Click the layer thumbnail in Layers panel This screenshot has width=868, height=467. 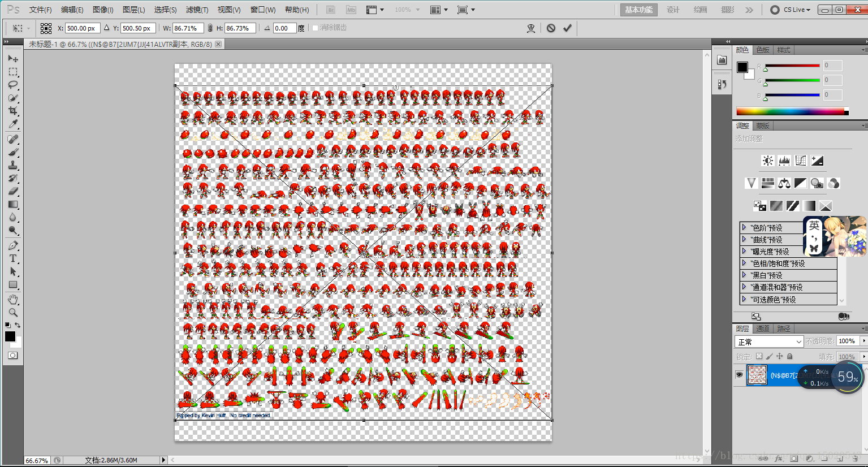pyautogui.click(x=757, y=374)
